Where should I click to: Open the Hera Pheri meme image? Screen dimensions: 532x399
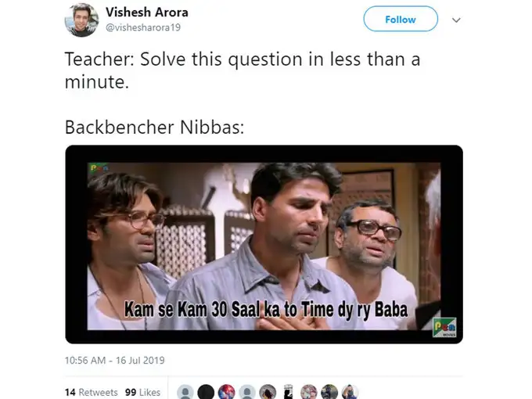(x=264, y=244)
